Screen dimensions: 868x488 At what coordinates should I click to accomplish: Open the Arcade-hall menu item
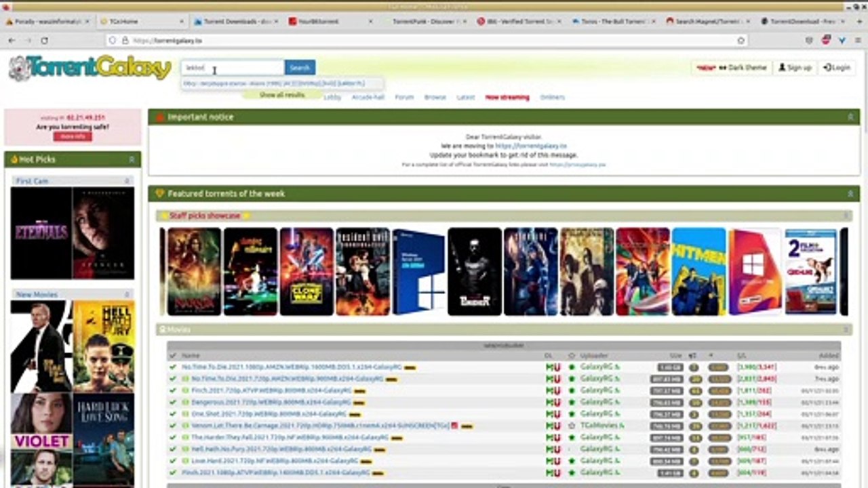point(368,97)
